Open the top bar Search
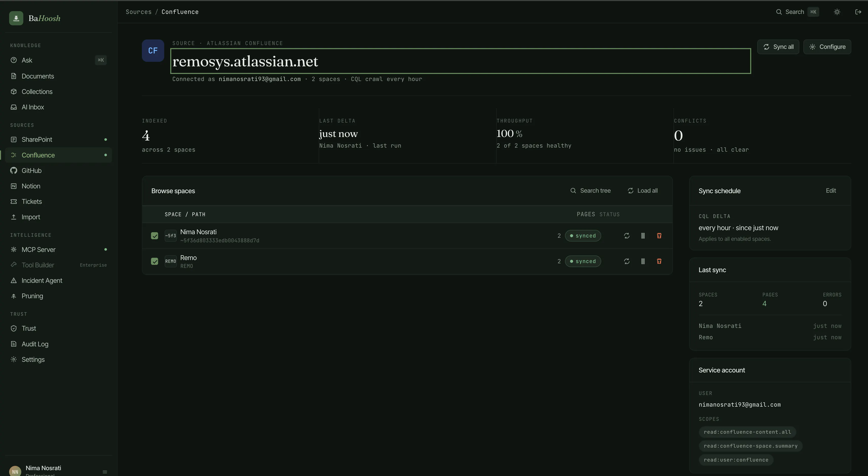868x476 pixels. [797, 12]
